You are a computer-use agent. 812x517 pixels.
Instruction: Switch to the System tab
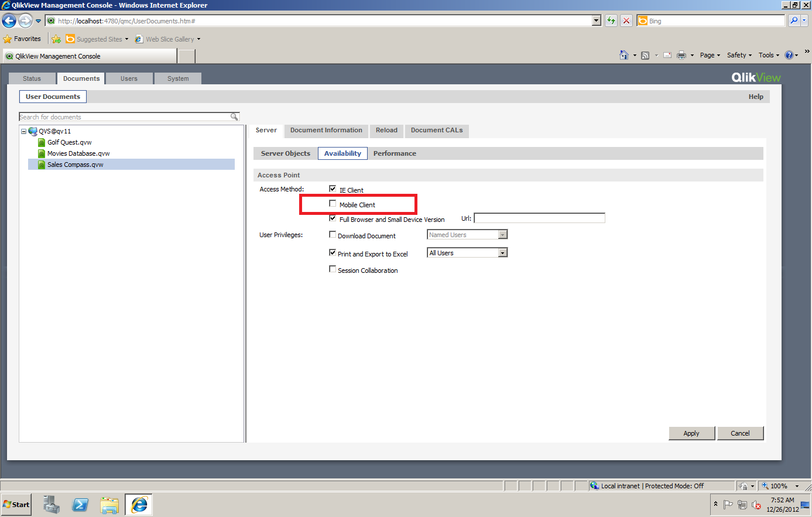click(178, 78)
